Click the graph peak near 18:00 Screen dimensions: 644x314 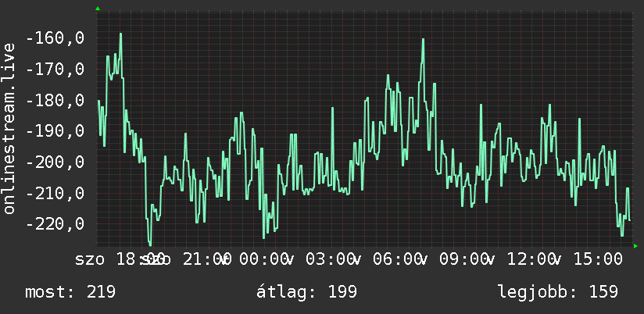(x=120, y=34)
